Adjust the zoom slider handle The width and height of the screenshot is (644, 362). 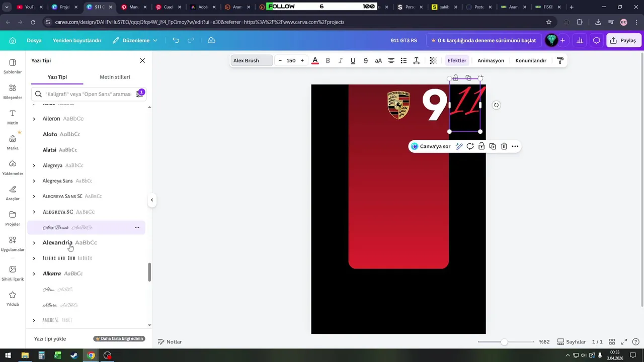coord(504,342)
